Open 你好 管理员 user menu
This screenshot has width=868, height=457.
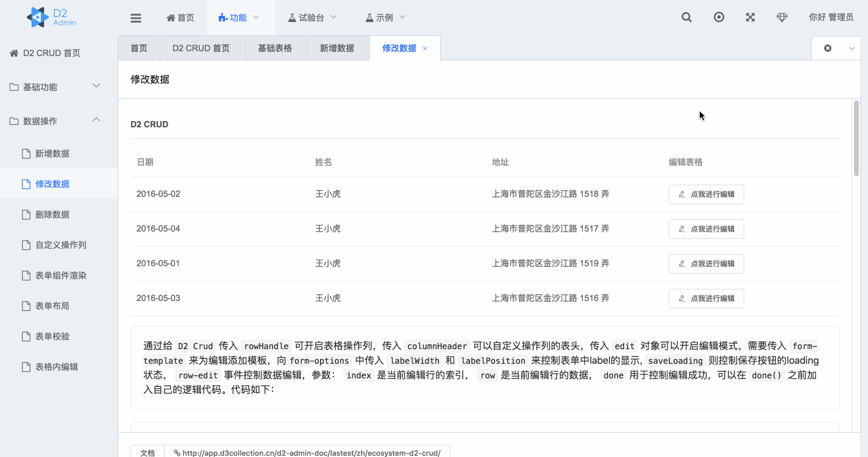click(831, 18)
